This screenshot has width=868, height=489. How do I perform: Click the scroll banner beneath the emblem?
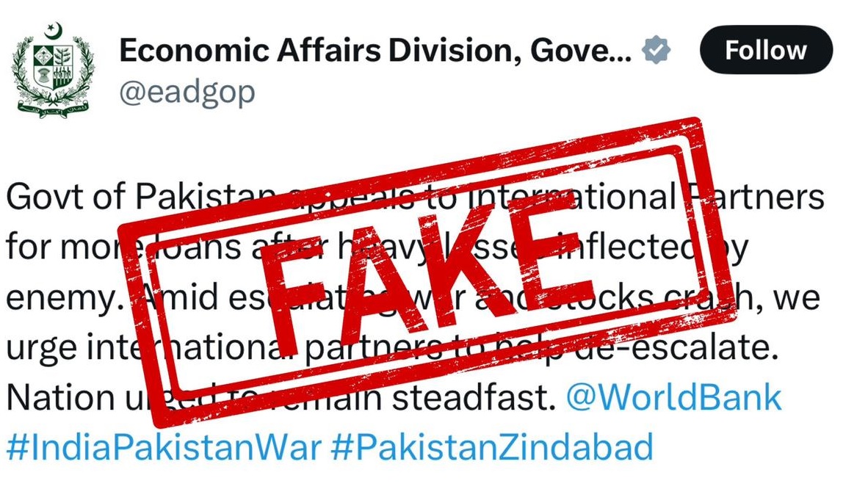[53, 109]
